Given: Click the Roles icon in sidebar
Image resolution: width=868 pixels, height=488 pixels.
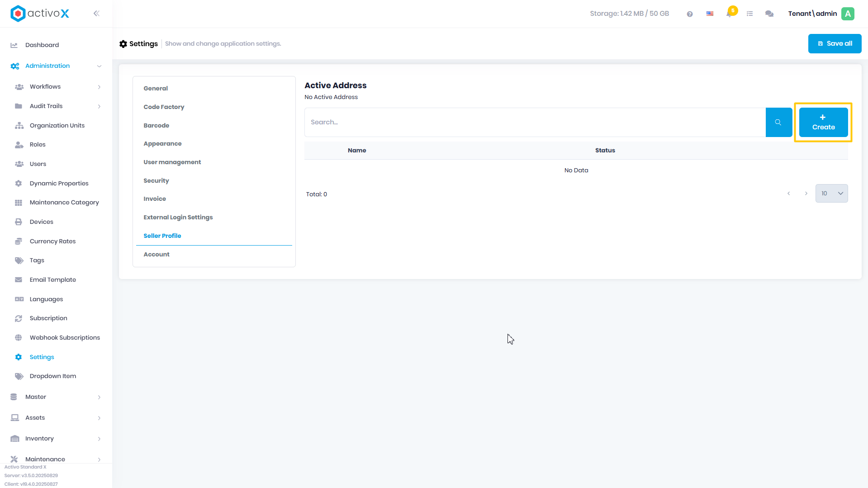Looking at the screenshot, I should [x=19, y=145].
